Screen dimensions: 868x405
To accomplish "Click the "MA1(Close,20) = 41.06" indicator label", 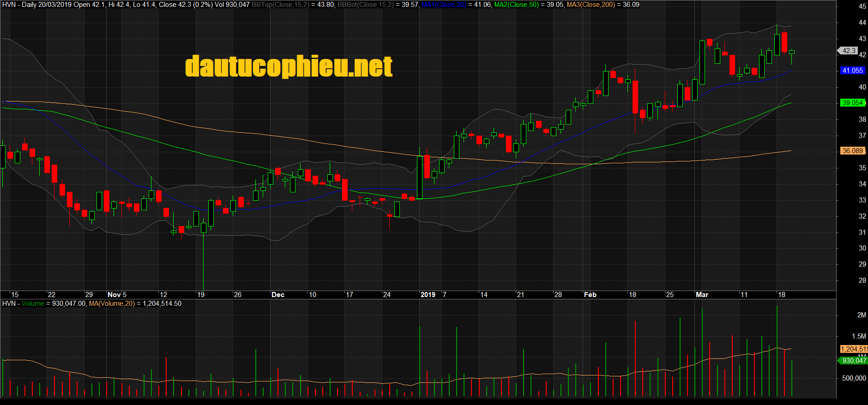I will click(x=457, y=5).
